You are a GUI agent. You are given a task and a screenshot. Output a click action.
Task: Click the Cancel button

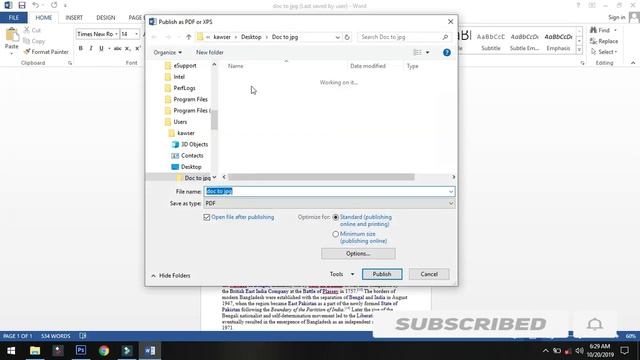point(429,274)
